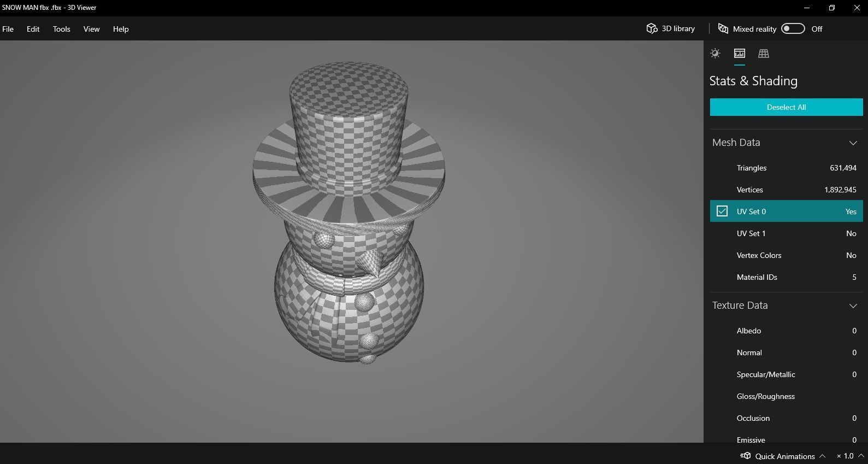Select the Material IDs row

click(x=786, y=277)
